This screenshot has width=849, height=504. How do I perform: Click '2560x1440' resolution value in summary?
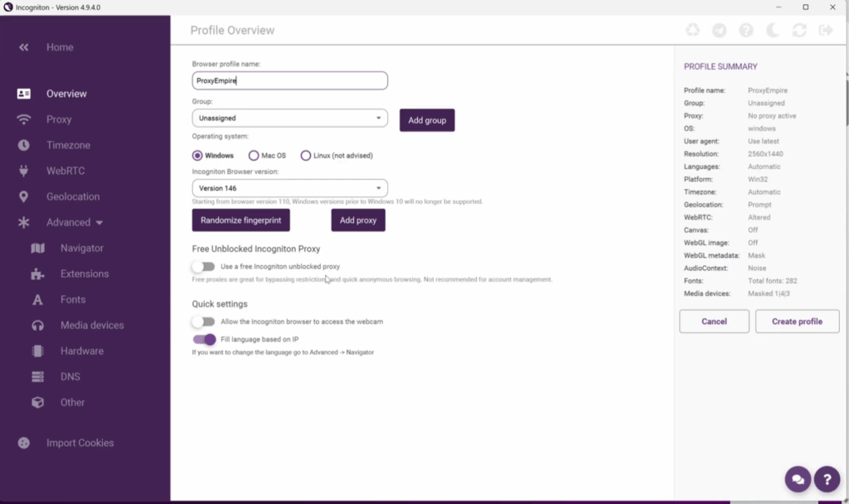tap(765, 153)
